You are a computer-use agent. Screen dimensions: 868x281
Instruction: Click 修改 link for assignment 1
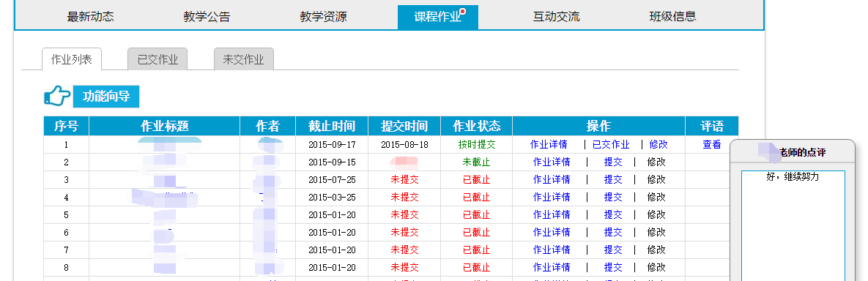pyautogui.click(x=659, y=144)
